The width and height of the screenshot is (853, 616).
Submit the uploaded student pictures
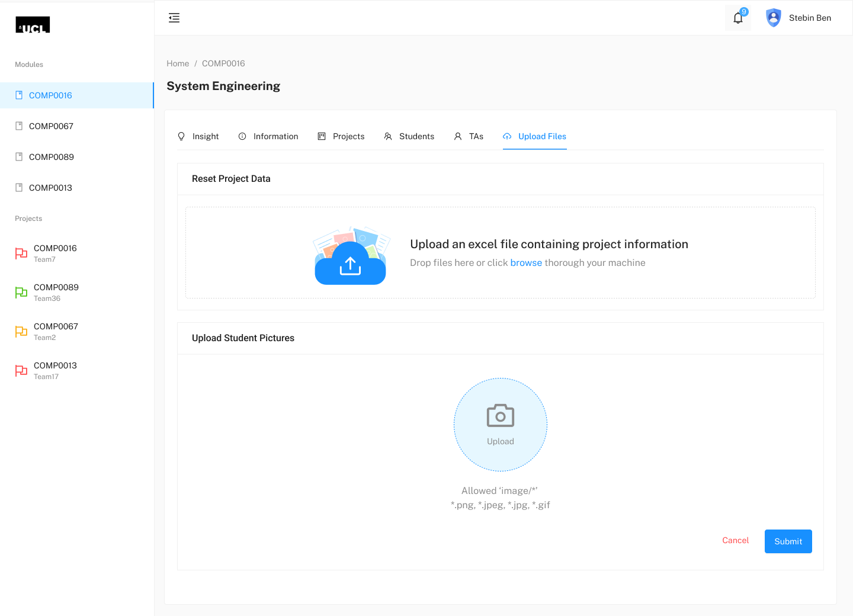click(788, 541)
